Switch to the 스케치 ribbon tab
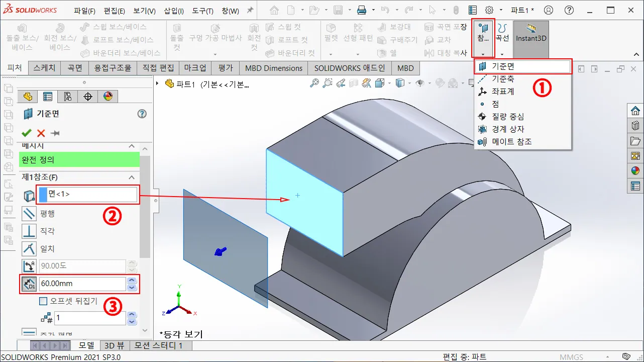 point(45,68)
